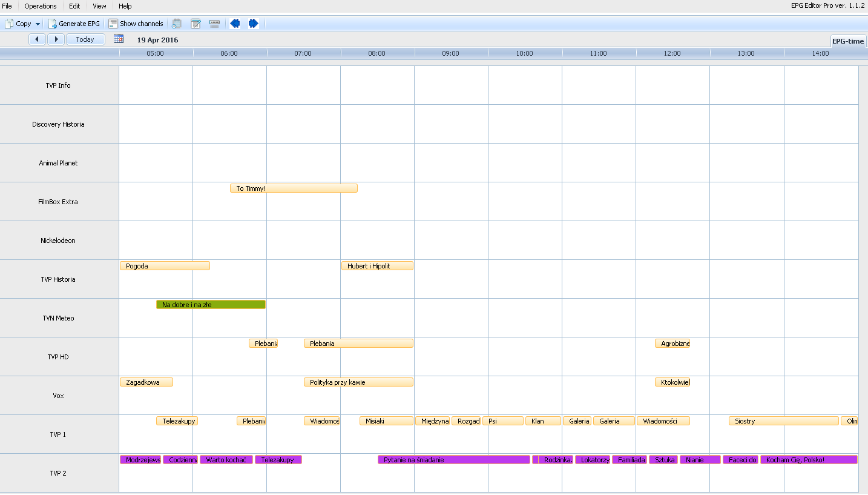The width and height of the screenshot is (868, 495).
Task: Jump to Today's schedule
Action: tap(85, 39)
